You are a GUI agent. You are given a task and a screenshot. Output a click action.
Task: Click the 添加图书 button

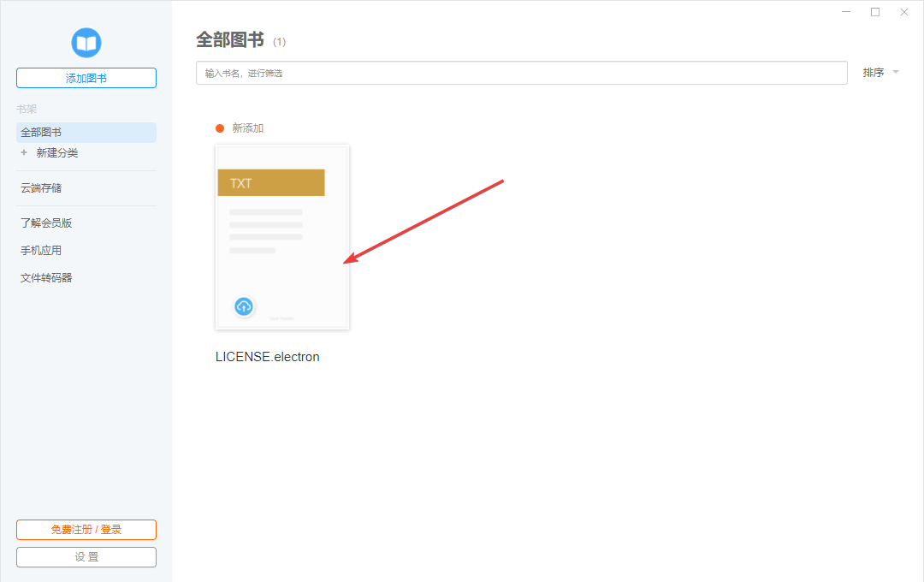tap(86, 78)
